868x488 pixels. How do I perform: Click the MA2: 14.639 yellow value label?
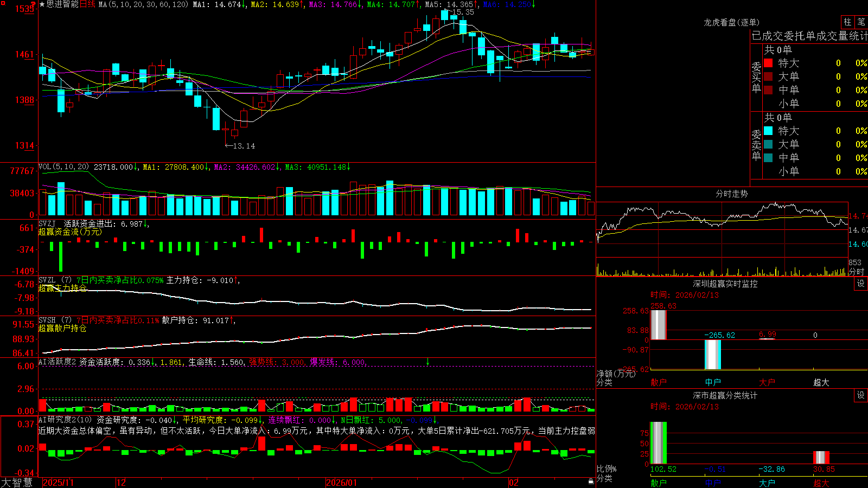tap(275, 4)
